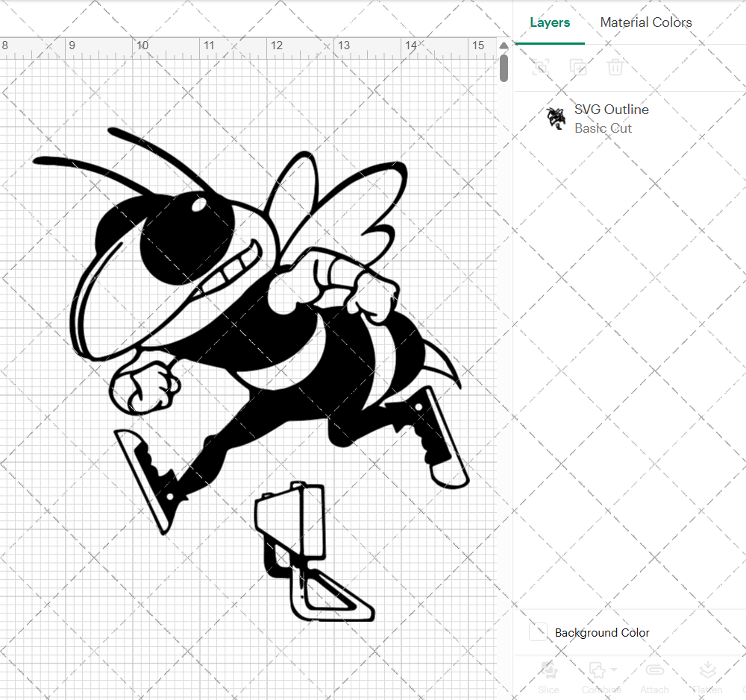Click the Delete layer trash icon
This screenshot has height=700, width=746.
pyautogui.click(x=615, y=67)
